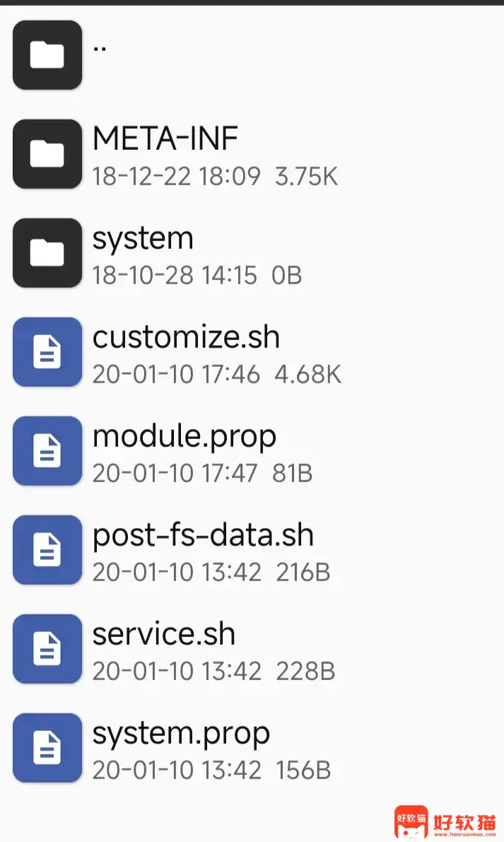Screen dimensions: 504x842
Task: Open the parent directory folder icon
Action: [x=47, y=54]
